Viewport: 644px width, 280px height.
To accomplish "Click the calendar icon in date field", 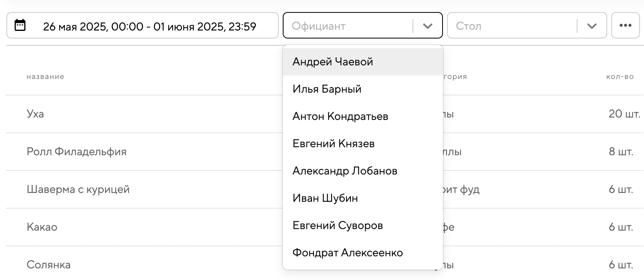I will coord(20,25).
